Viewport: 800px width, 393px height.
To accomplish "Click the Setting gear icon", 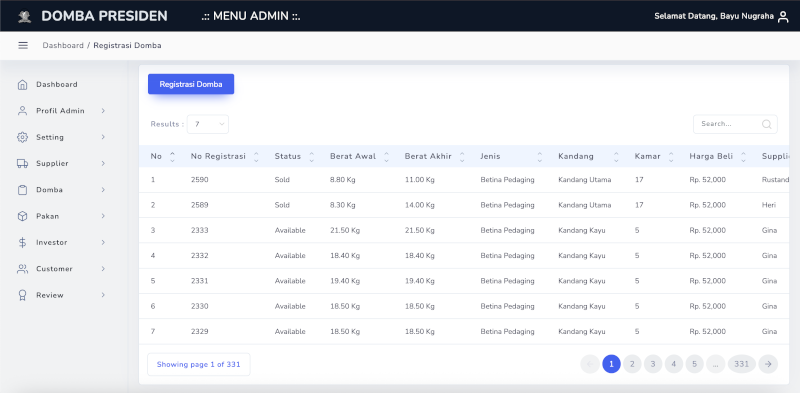I will 22,137.
